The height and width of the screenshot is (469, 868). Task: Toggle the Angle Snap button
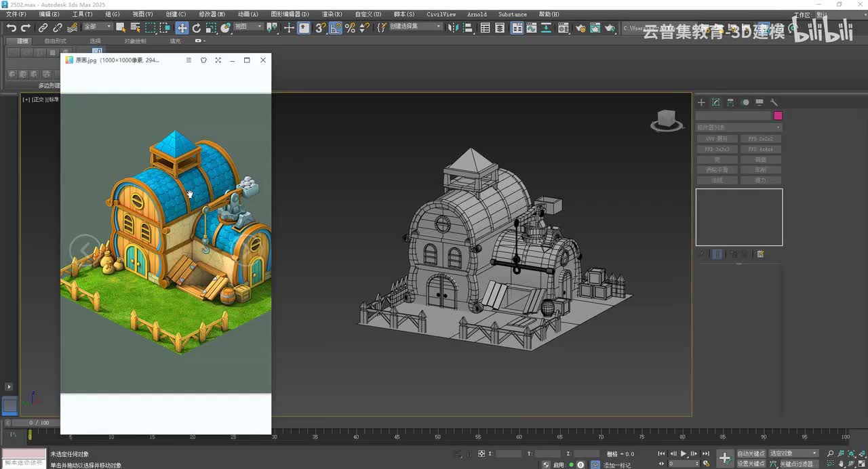tap(336, 28)
